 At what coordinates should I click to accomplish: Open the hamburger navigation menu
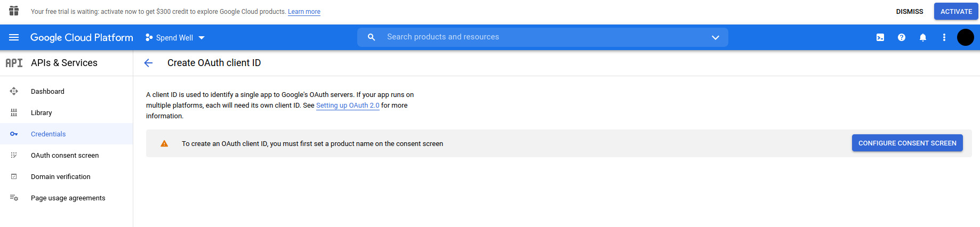14,37
